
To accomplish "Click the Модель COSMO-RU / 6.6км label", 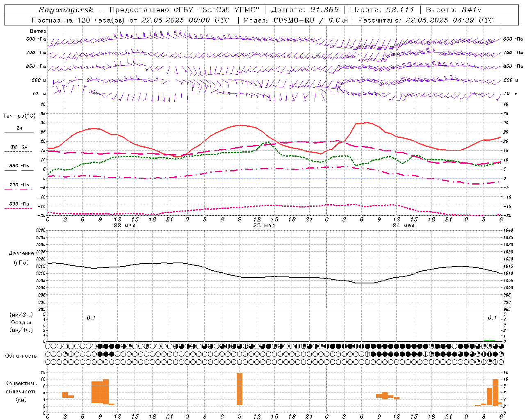I will pyautogui.click(x=295, y=20).
